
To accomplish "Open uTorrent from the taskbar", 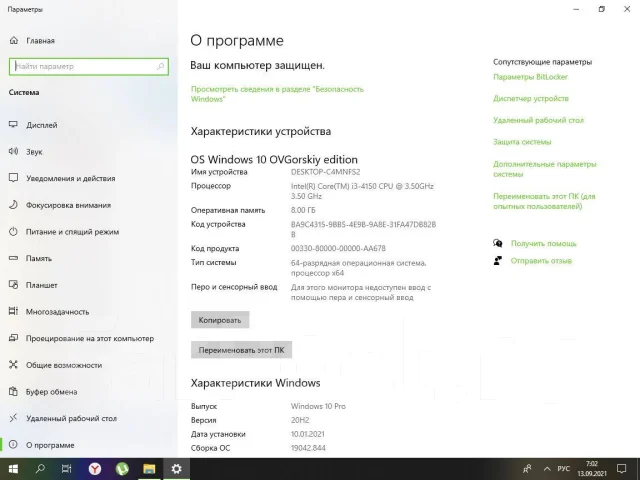I will click(122, 469).
